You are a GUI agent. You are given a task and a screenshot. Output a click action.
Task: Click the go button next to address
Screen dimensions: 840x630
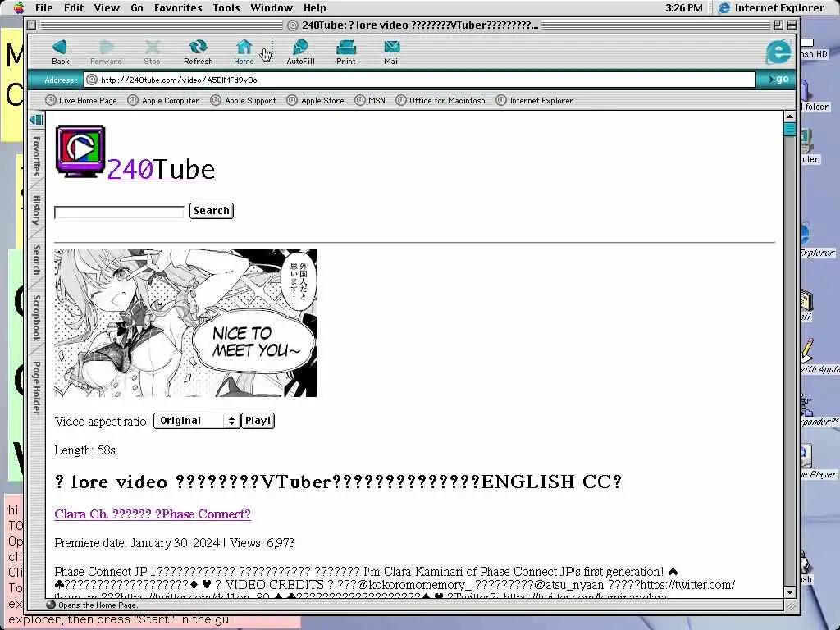(x=778, y=80)
